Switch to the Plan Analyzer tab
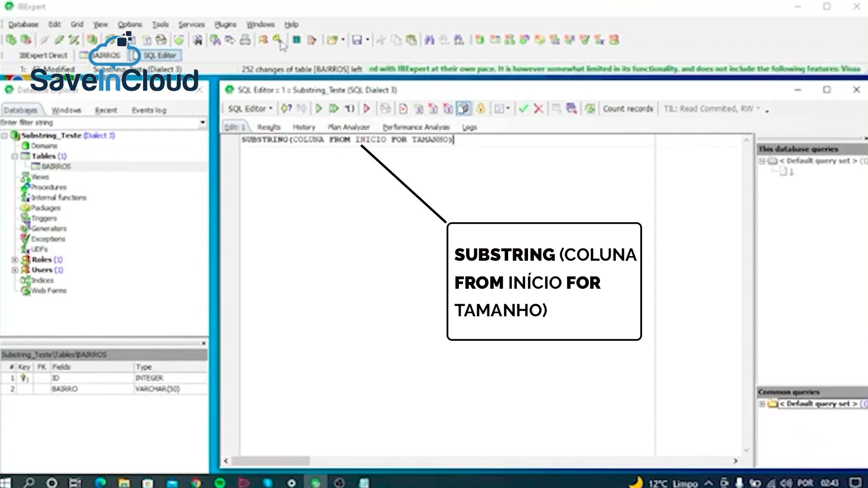Viewport: 868px width, 488px height. (349, 127)
